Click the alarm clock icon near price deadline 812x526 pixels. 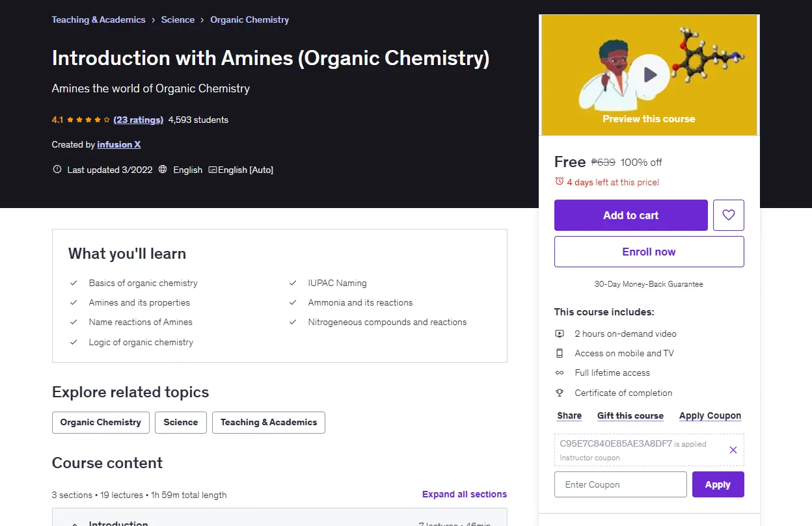(x=559, y=181)
